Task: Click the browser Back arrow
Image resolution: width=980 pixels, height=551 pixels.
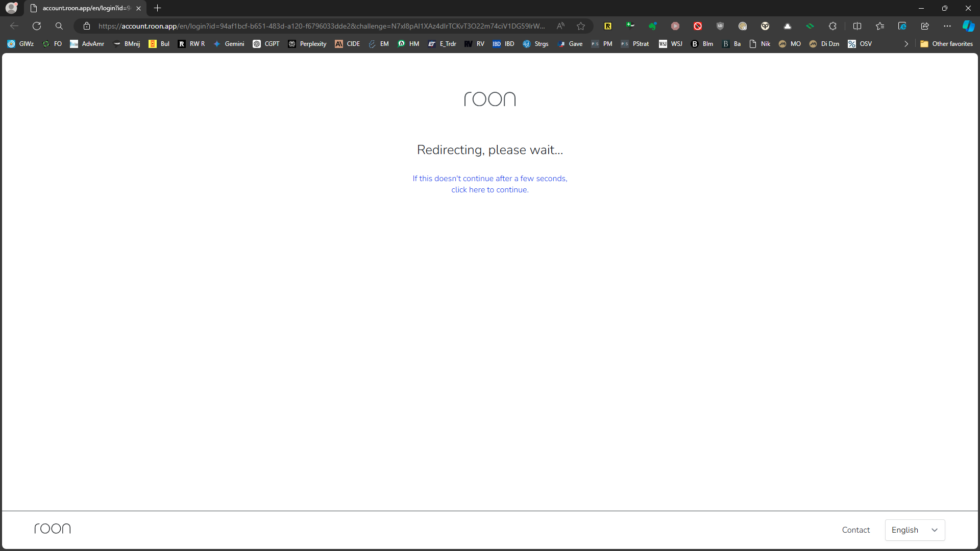Action: [14, 26]
